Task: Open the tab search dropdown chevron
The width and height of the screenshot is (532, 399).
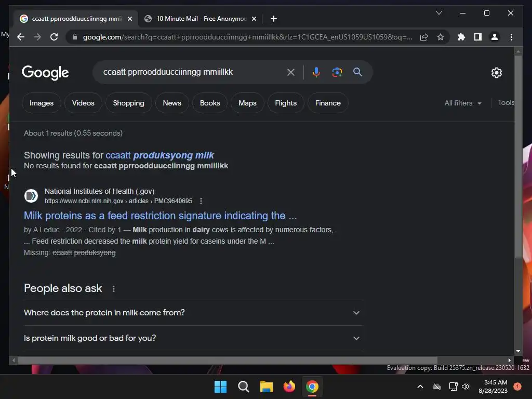Action: tap(438, 13)
